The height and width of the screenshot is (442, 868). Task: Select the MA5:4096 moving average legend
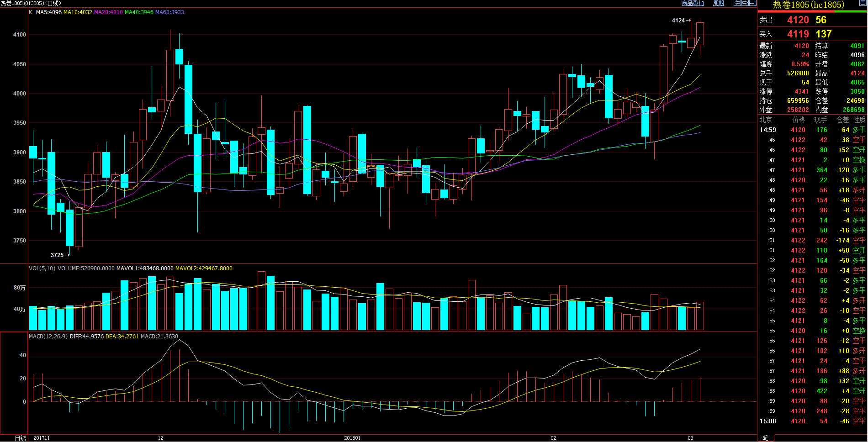pyautogui.click(x=48, y=12)
